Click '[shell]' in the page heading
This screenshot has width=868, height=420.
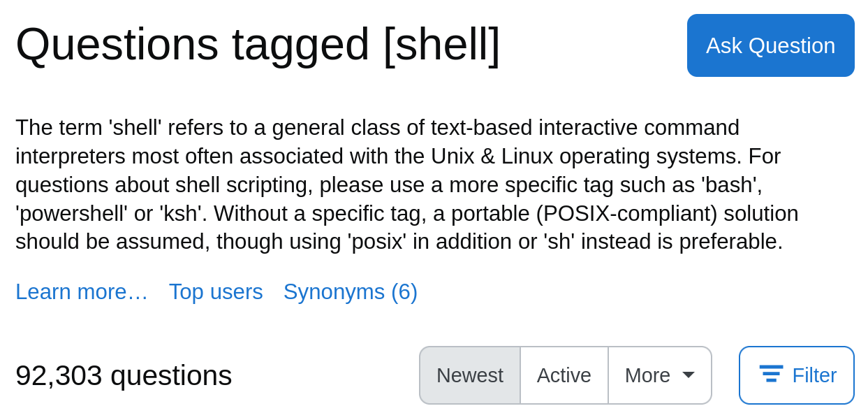[441, 44]
